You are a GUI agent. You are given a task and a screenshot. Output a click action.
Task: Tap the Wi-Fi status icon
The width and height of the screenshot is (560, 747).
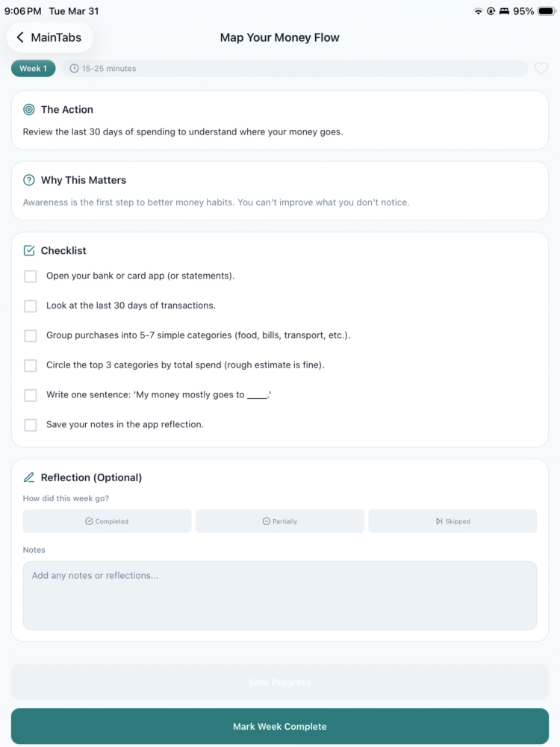[x=478, y=11]
